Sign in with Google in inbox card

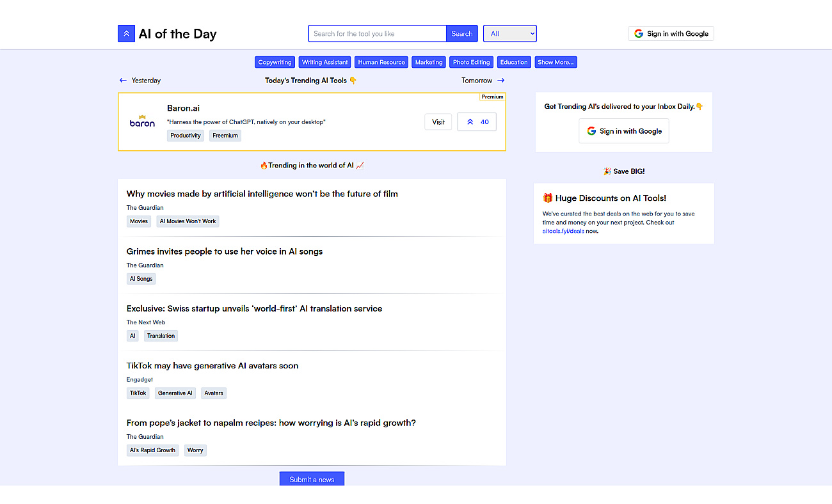pos(624,131)
